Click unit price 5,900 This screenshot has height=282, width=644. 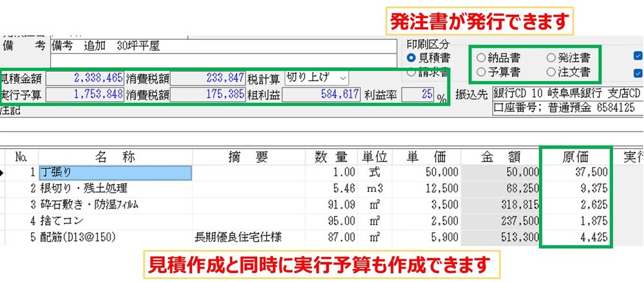pos(426,238)
